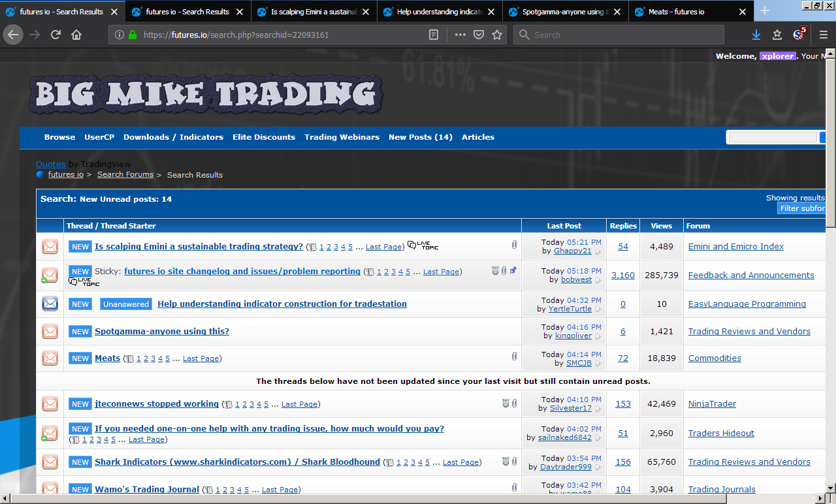The height and width of the screenshot is (504, 836).
Task: Switch to the 'Is scalping Emini' browser tab
Action: [x=313, y=12]
